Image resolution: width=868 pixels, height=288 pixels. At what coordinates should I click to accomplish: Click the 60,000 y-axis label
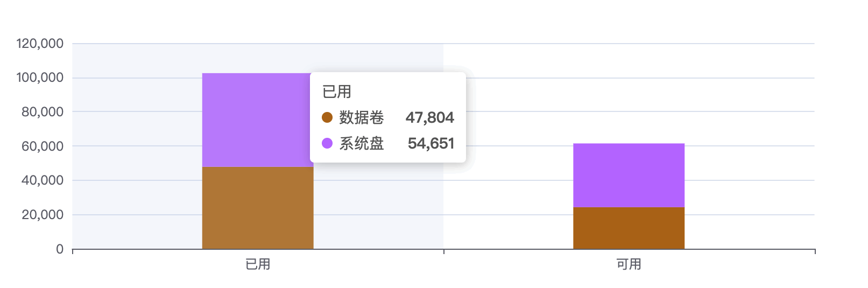(x=43, y=146)
